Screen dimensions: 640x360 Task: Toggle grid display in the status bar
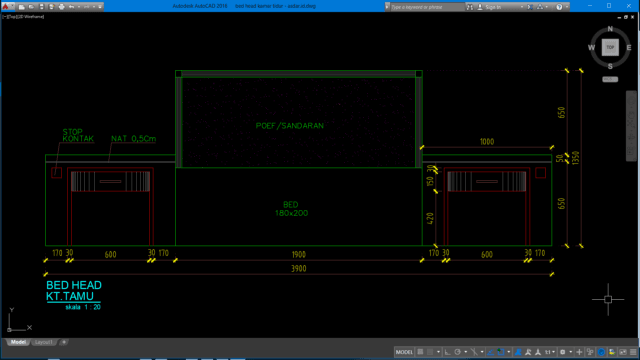coord(420,352)
